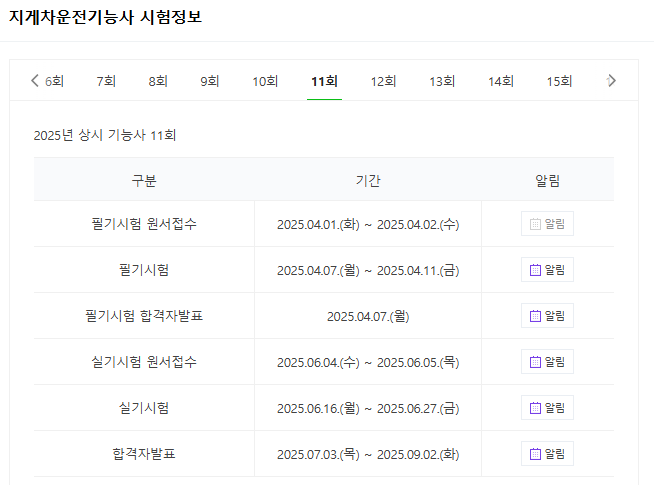Show previous exam rounds with the left chevron

(35, 80)
